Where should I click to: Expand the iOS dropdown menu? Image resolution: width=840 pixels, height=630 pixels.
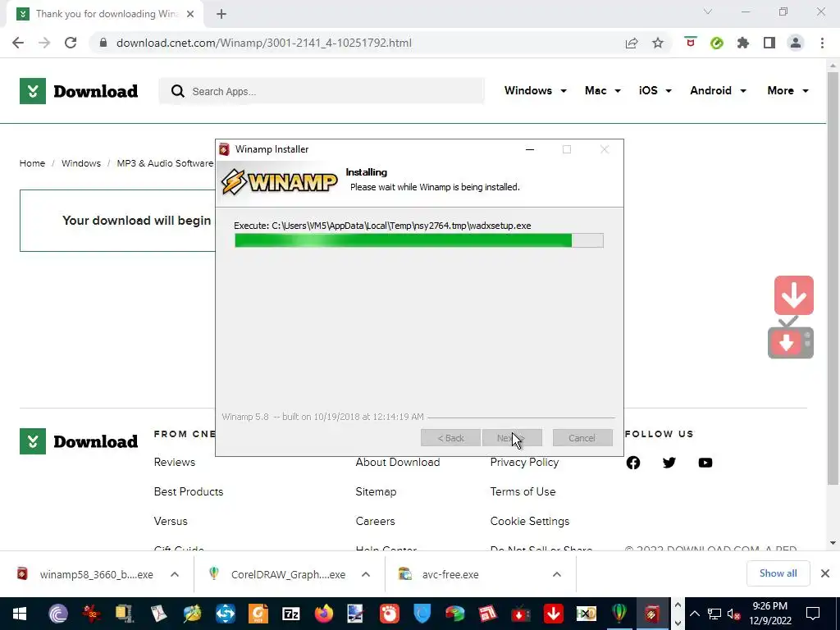[655, 90]
